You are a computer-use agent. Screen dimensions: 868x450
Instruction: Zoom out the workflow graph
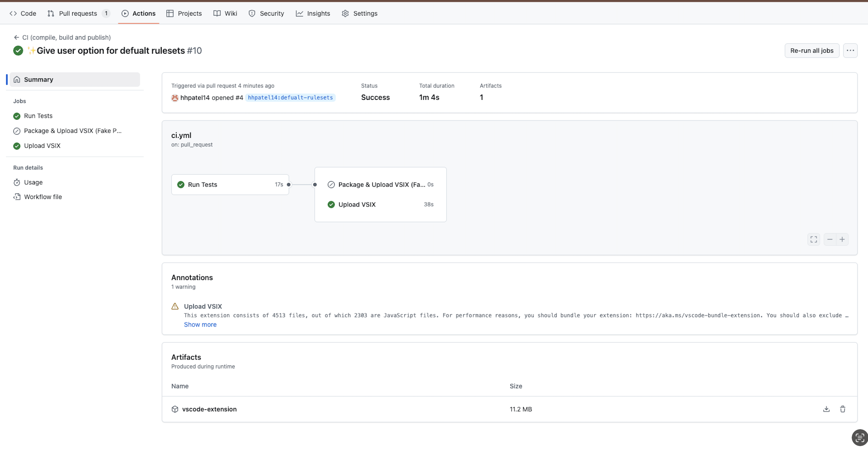click(830, 239)
